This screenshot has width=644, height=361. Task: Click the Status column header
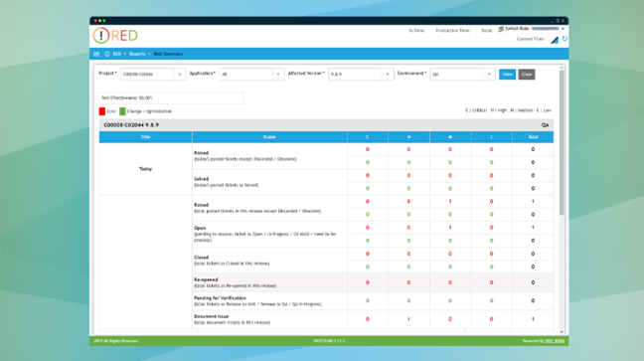point(269,137)
